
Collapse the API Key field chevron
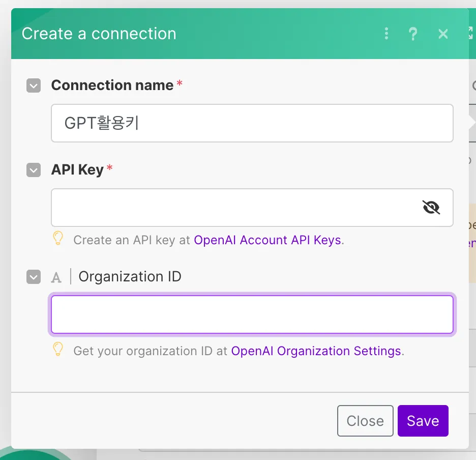click(34, 170)
